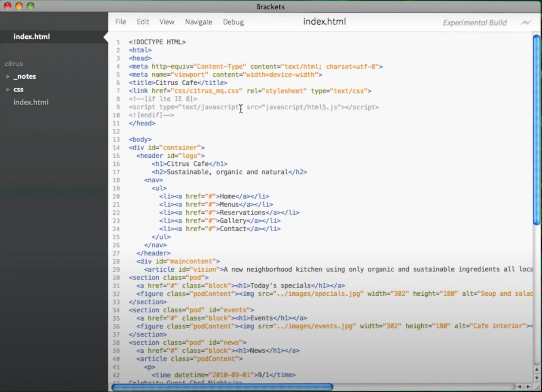Click the Menus link list item
542x392 pixels.
(x=216, y=205)
